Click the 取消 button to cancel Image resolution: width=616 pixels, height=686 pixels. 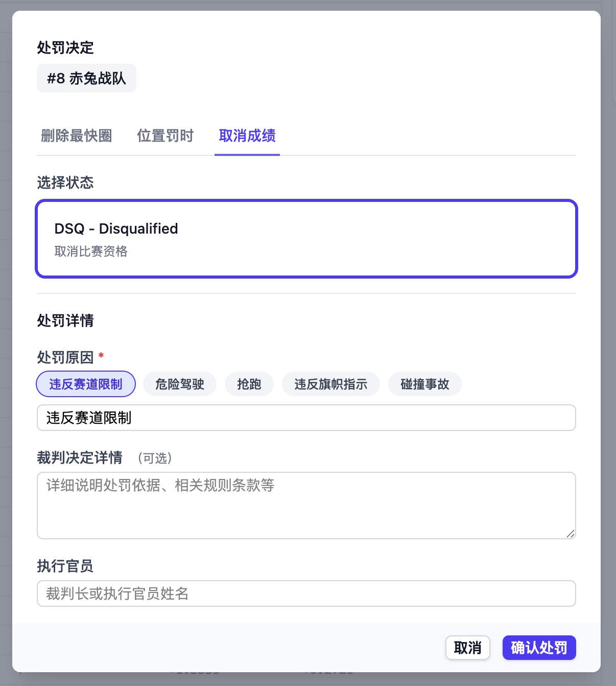click(467, 648)
